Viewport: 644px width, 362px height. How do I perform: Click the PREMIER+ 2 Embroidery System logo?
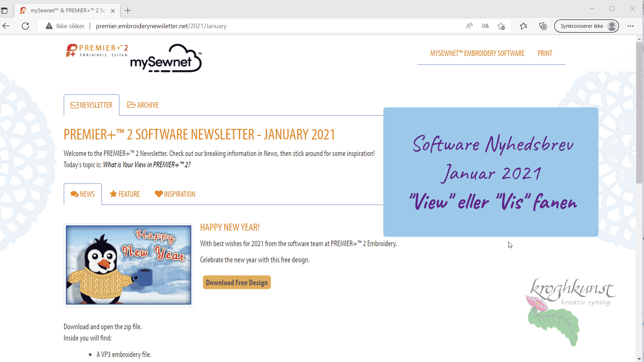(x=97, y=50)
